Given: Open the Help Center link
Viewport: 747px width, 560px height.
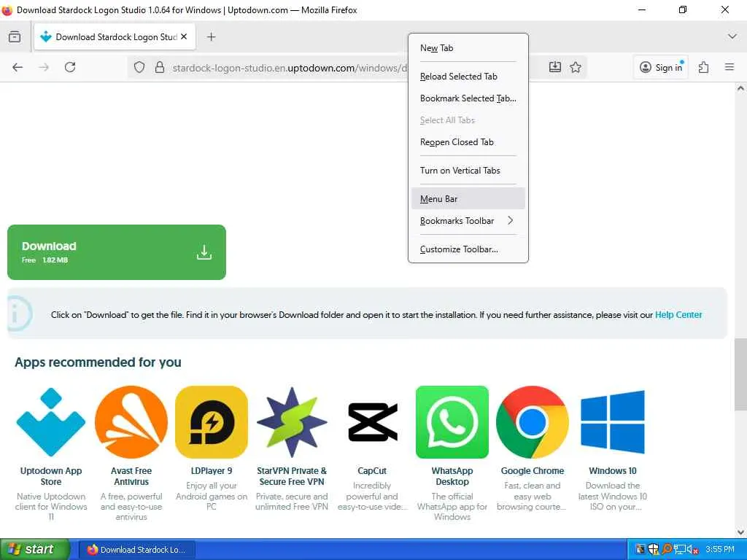Looking at the screenshot, I should point(678,315).
